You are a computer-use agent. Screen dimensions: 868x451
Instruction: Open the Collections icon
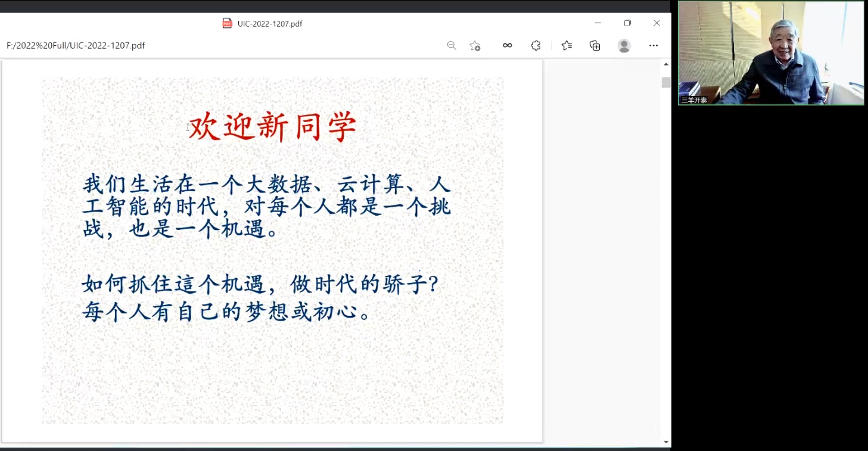tap(595, 46)
